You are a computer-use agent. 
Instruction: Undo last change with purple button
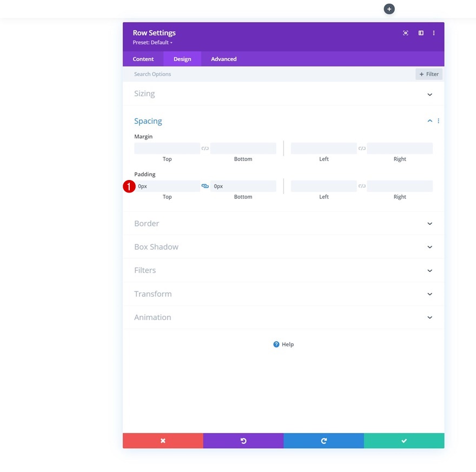coord(243,441)
